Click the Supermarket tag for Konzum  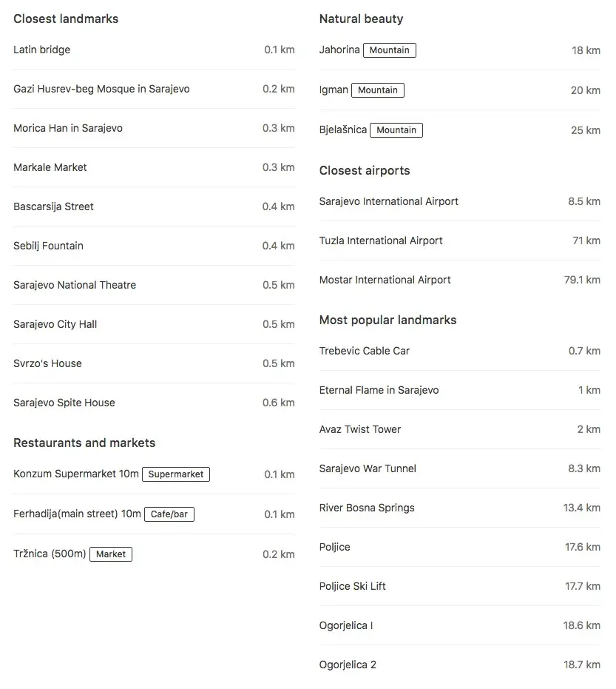coord(175,474)
